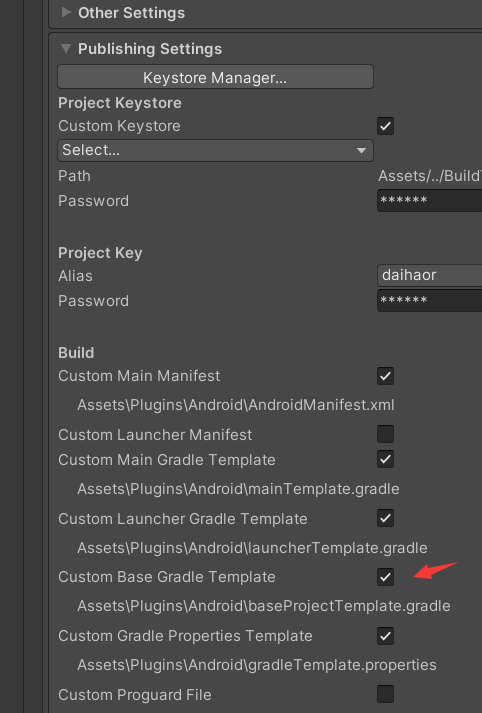Screen dimensions: 482x713
Task: Click the mainTemplate.gradle path
Action: coord(238,489)
